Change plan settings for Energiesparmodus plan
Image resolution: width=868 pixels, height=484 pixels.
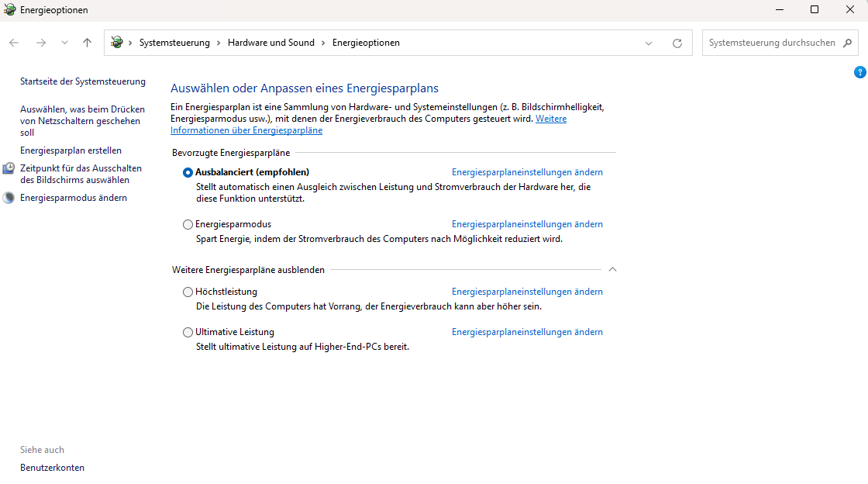[x=527, y=224]
